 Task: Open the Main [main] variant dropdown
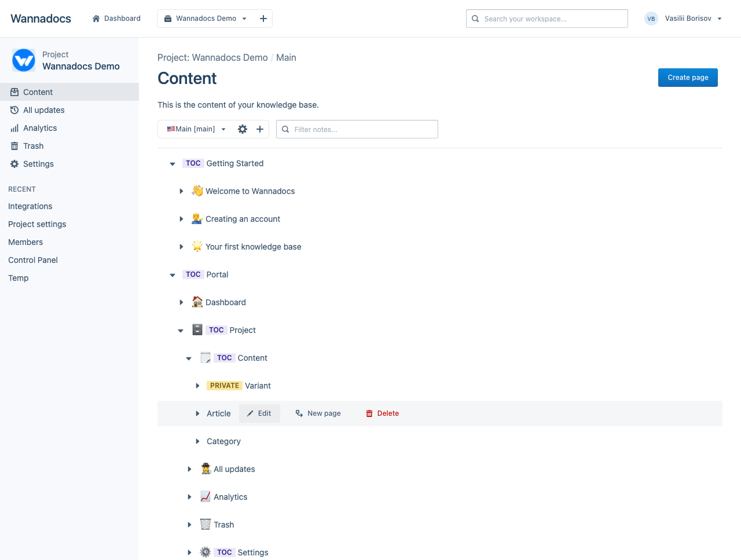point(196,129)
